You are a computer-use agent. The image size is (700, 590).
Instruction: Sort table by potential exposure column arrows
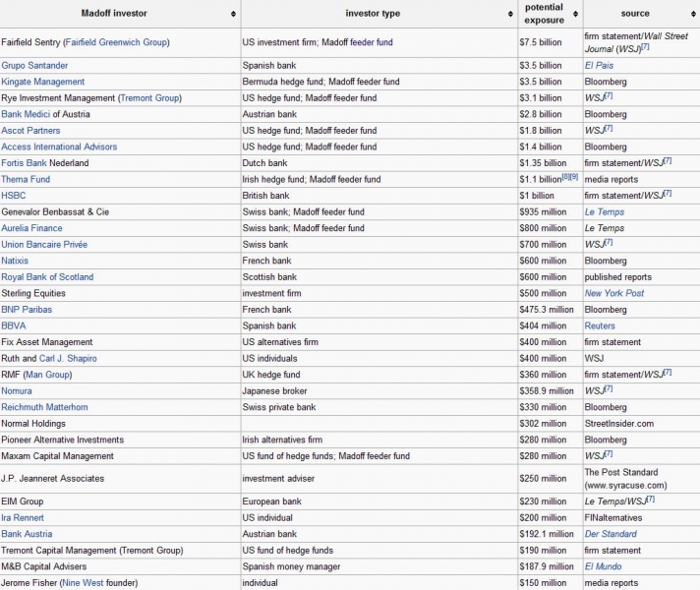coord(575,14)
